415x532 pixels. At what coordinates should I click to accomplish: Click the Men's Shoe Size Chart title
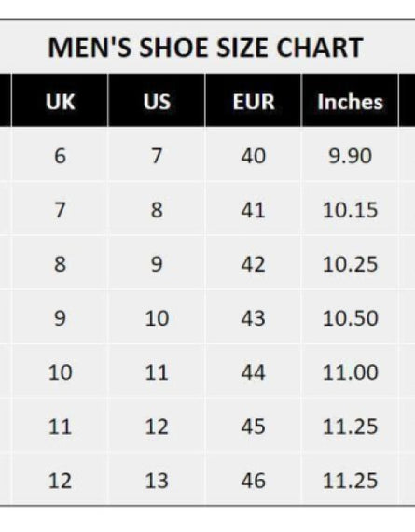[x=205, y=48]
